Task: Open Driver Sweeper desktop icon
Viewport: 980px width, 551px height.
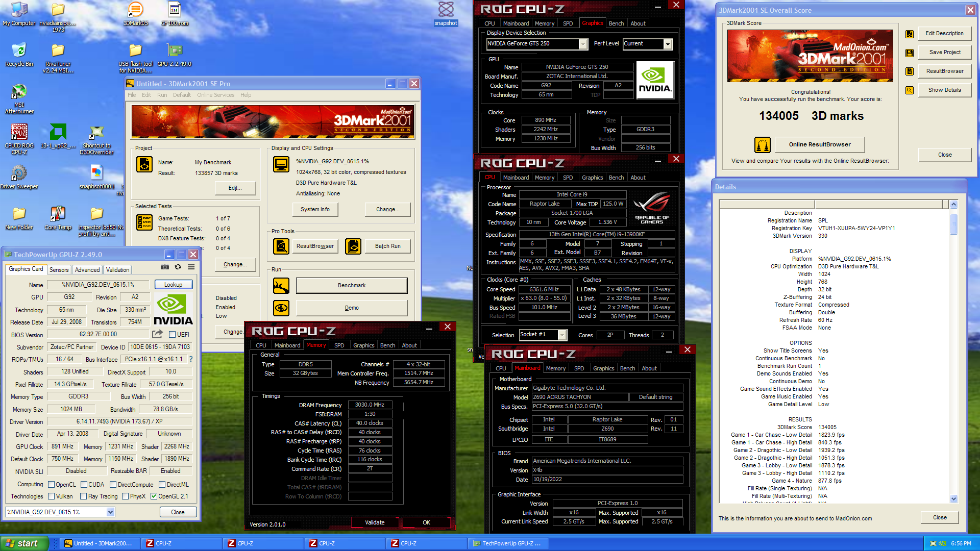Action: 19,177
